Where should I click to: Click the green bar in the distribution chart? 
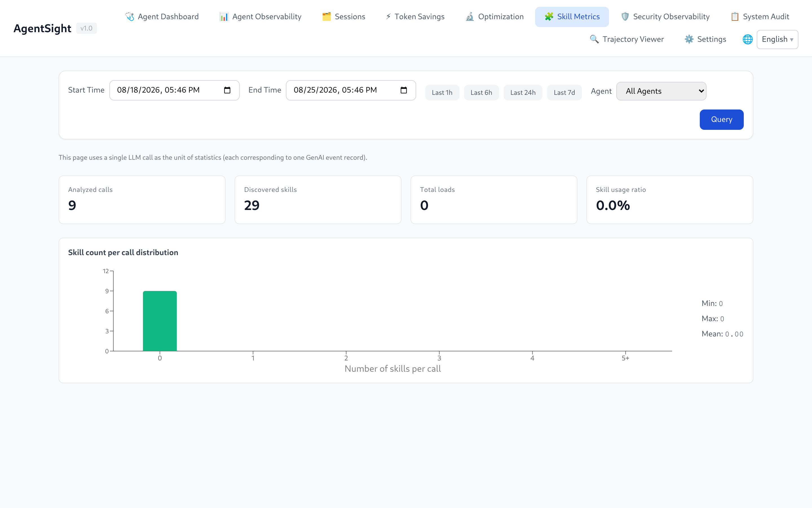point(160,321)
